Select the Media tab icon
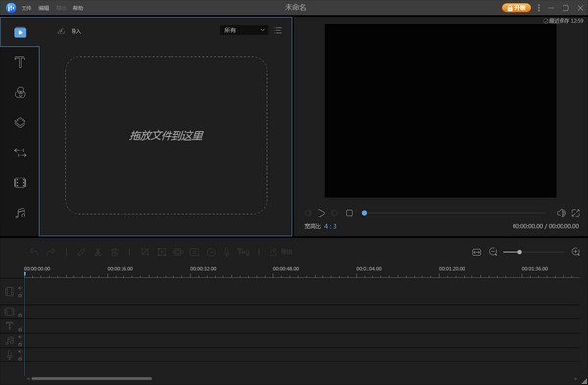 point(21,32)
